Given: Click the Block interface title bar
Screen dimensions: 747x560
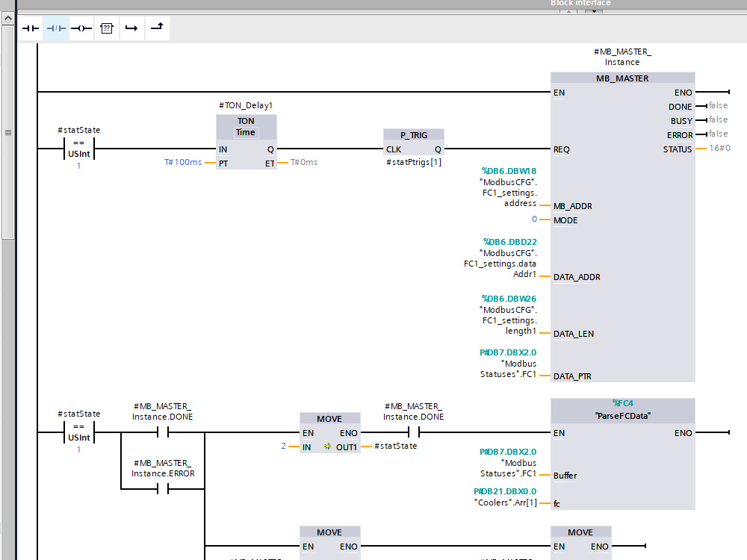Looking at the screenshot, I should [x=580, y=3].
